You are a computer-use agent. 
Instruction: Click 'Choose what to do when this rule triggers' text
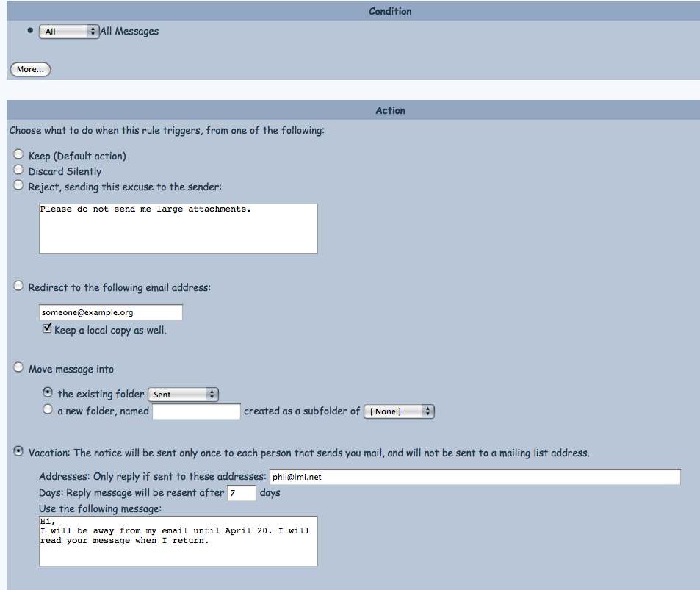pos(167,130)
